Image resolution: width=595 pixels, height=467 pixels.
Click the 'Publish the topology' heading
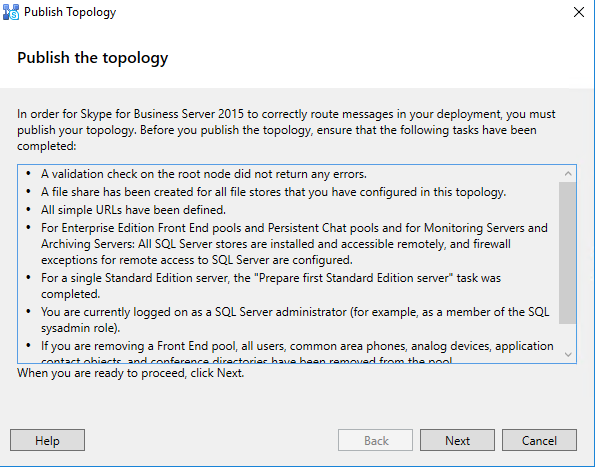(x=93, y=58)
